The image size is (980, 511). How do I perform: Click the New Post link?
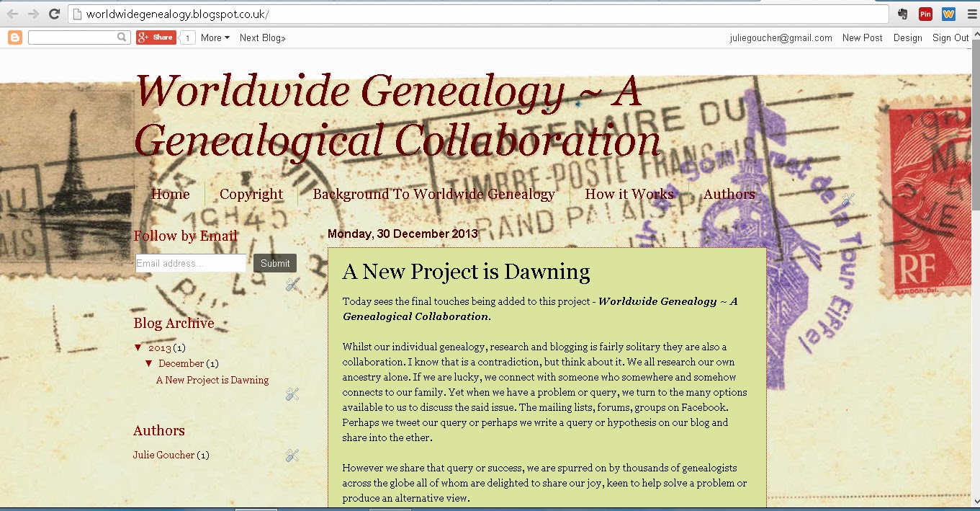(x=862, y=37)
